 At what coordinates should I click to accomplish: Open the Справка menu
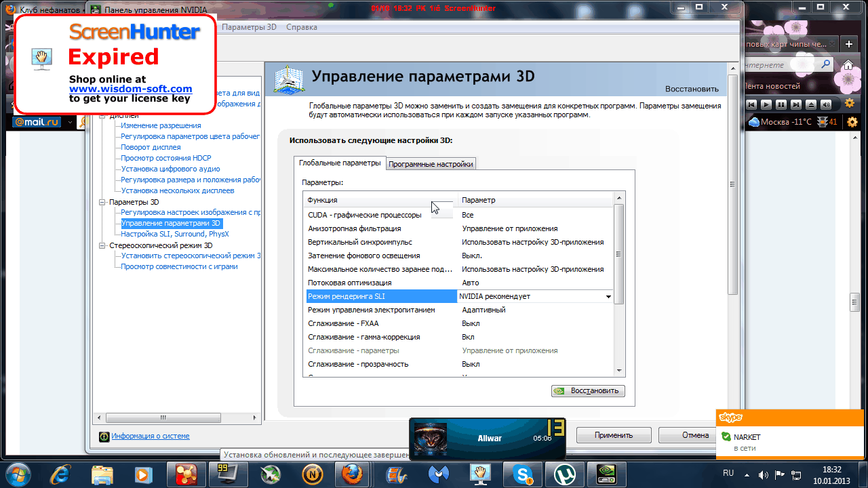pos(301,27)
